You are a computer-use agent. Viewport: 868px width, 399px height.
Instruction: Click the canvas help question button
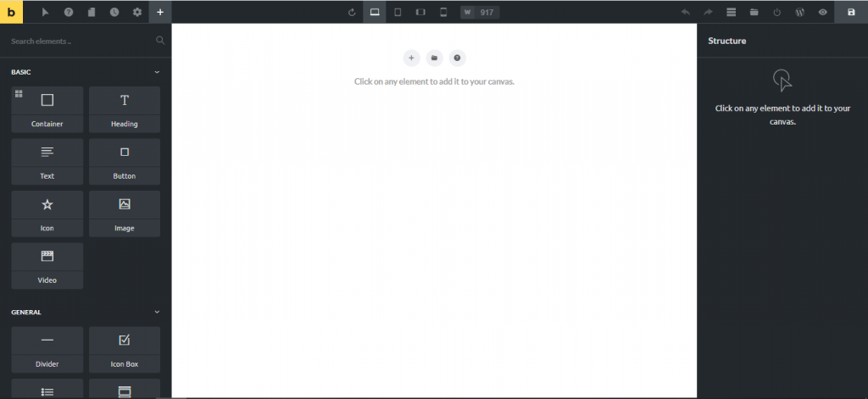click(457, 58)
